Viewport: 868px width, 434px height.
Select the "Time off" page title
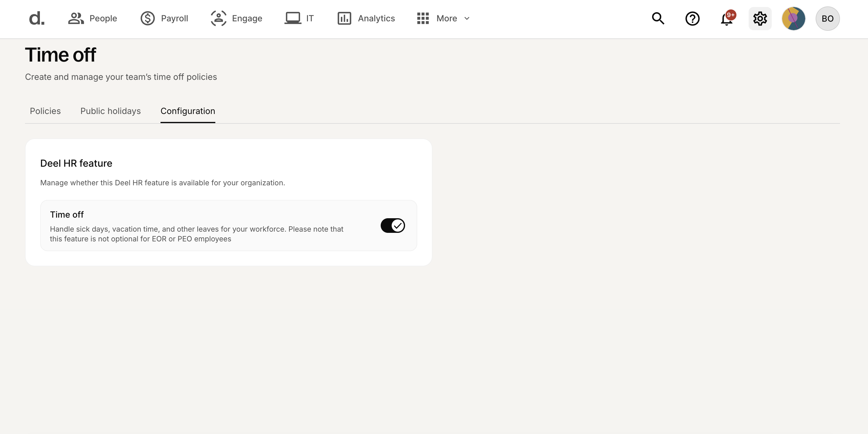click(61, 55)
